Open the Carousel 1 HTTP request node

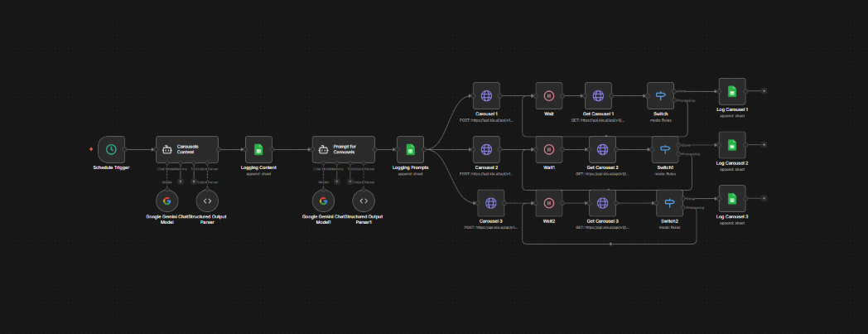486,96
